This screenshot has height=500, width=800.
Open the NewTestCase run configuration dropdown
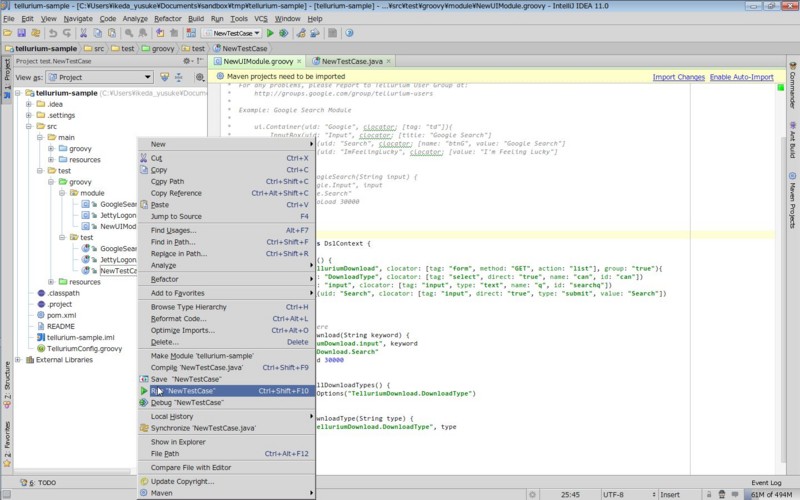click(x=232, y=33)
